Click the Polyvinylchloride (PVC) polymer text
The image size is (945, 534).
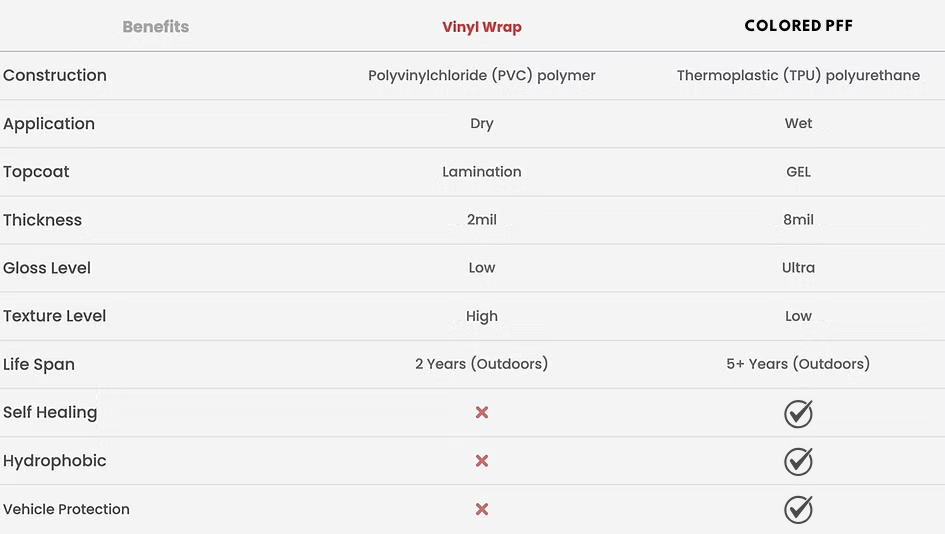(482, 75)
